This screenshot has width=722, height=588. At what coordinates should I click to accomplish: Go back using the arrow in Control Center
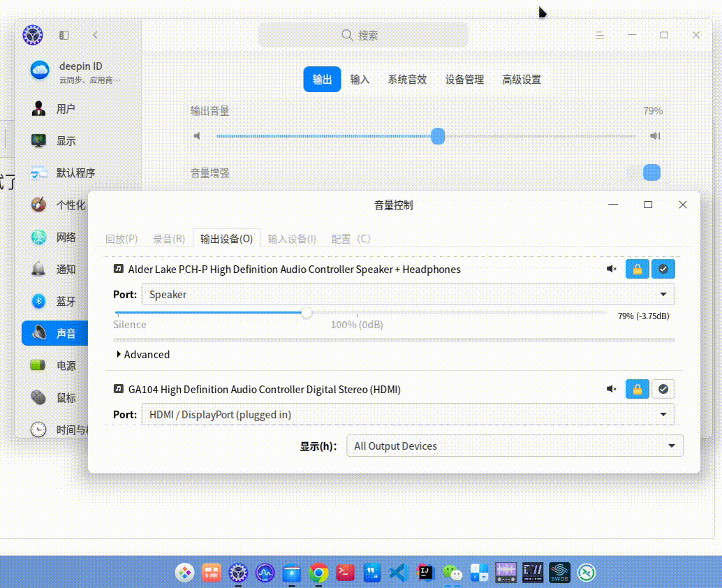96,35
